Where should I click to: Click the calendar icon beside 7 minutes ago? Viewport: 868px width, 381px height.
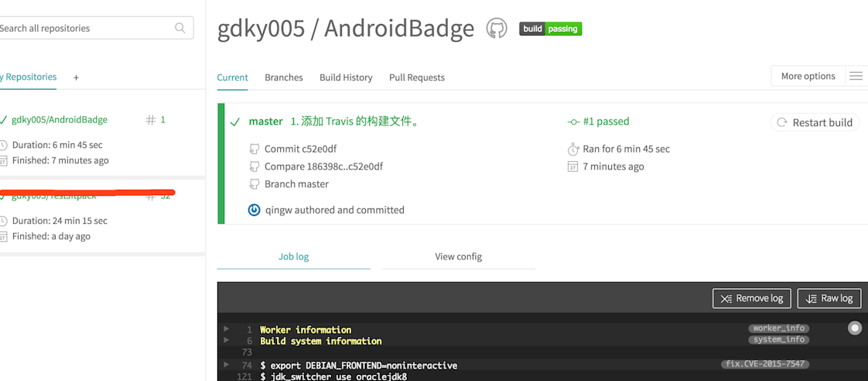click(x=573, y=166)
